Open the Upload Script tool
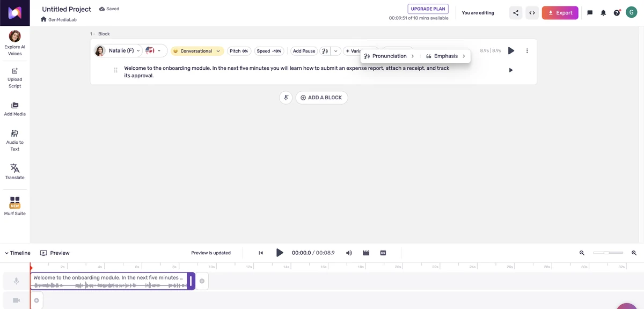Image resolution: width=644 pixels, height=309 pixels. tap(15, 78)
